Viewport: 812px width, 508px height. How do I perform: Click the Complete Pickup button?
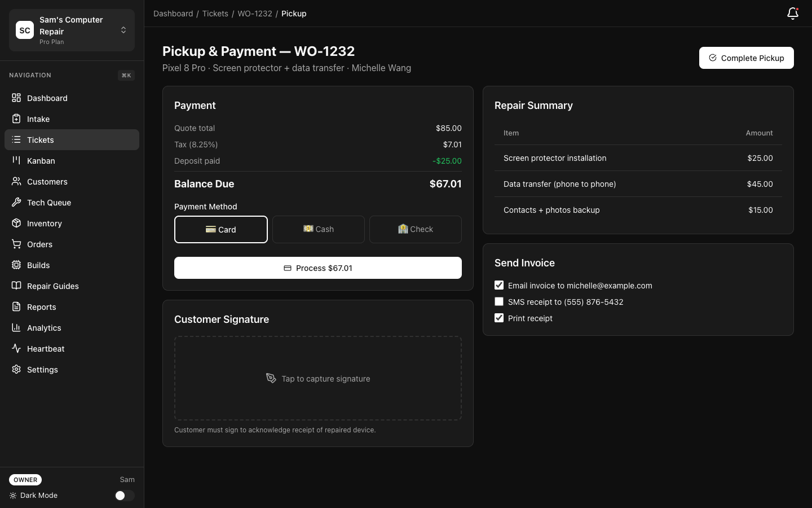point(746,58)
